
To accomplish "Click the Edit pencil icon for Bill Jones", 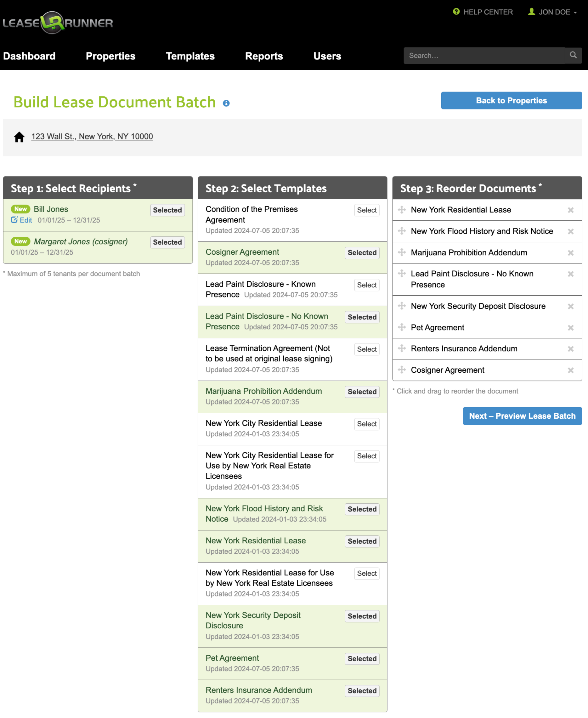I will [14, 220].
